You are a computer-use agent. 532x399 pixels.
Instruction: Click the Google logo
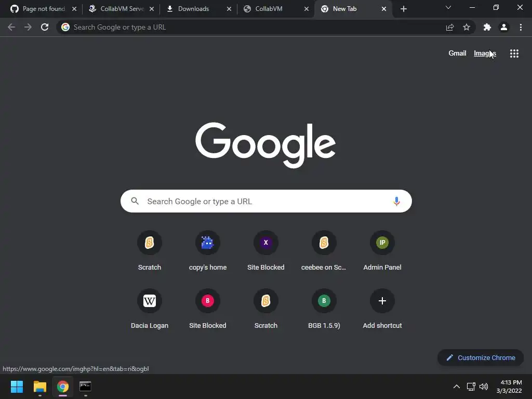coord(265,145)
